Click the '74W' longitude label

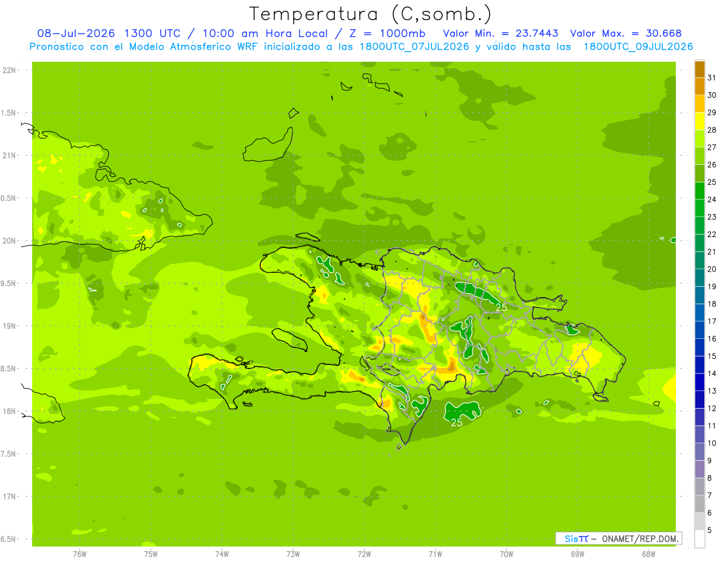pos(222,554)
